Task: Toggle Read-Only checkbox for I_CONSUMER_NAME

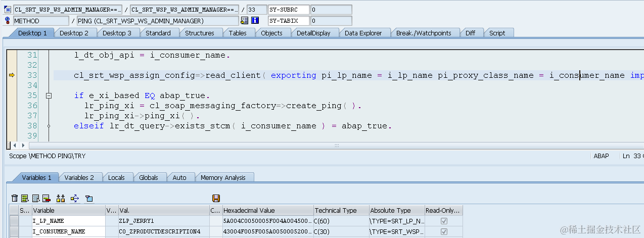Action: (x=444, y=231)
